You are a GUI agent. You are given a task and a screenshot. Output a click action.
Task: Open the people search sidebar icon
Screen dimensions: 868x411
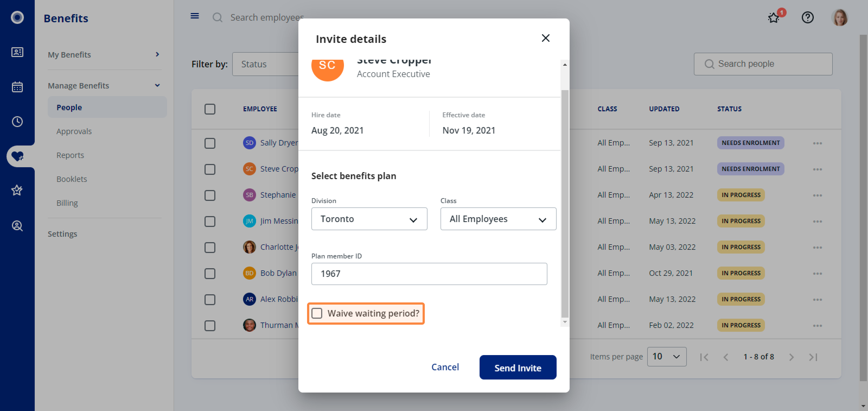click(x=17, y=226)
